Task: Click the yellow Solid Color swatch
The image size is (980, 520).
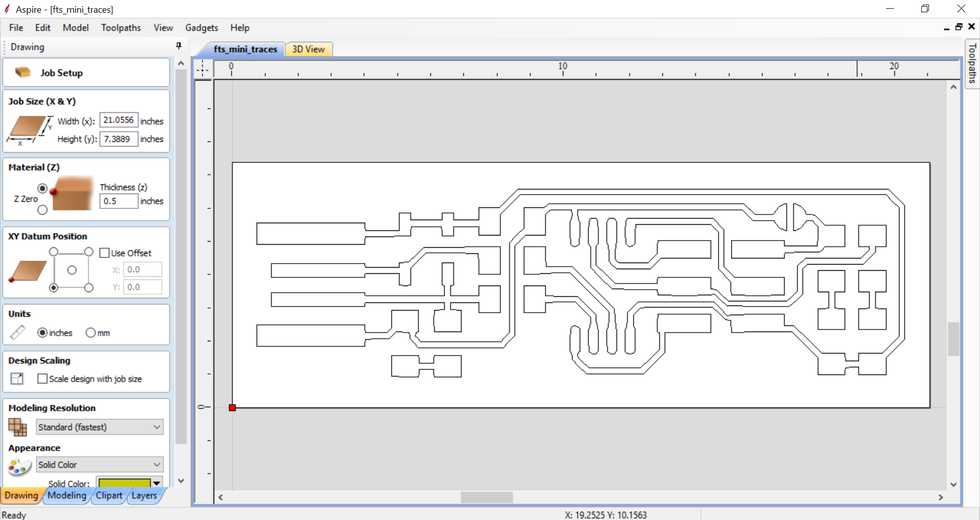Action: 125,483
